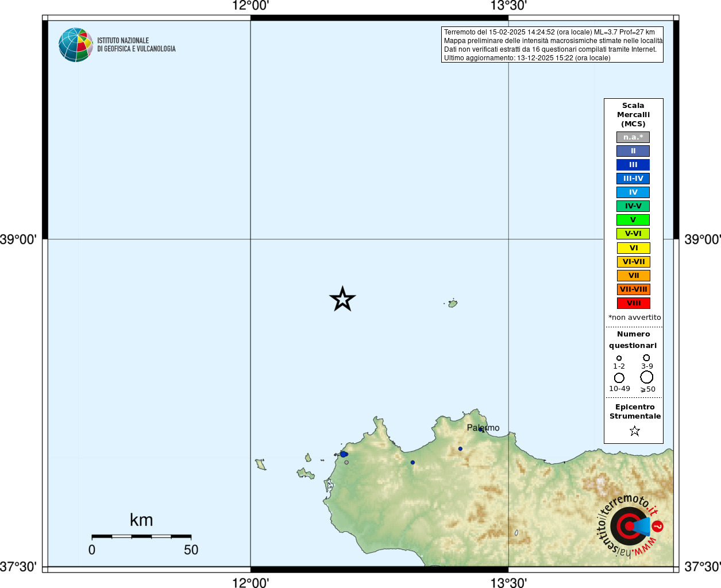Click the Istituto Nazionale di Geofisica text
Image resolution: width=721 pixels, height=588 pixels.
pyautogui.click(x=136, y=45)
